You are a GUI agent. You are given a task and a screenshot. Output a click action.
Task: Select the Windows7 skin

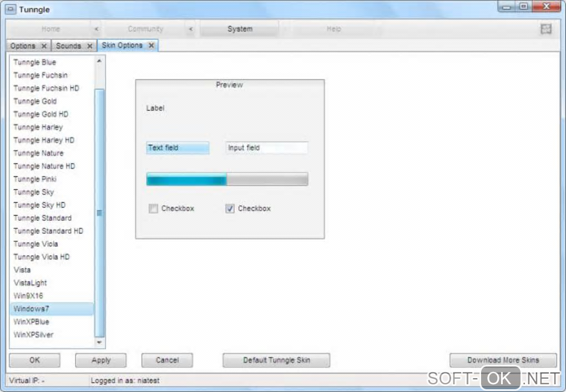(52, 309)
